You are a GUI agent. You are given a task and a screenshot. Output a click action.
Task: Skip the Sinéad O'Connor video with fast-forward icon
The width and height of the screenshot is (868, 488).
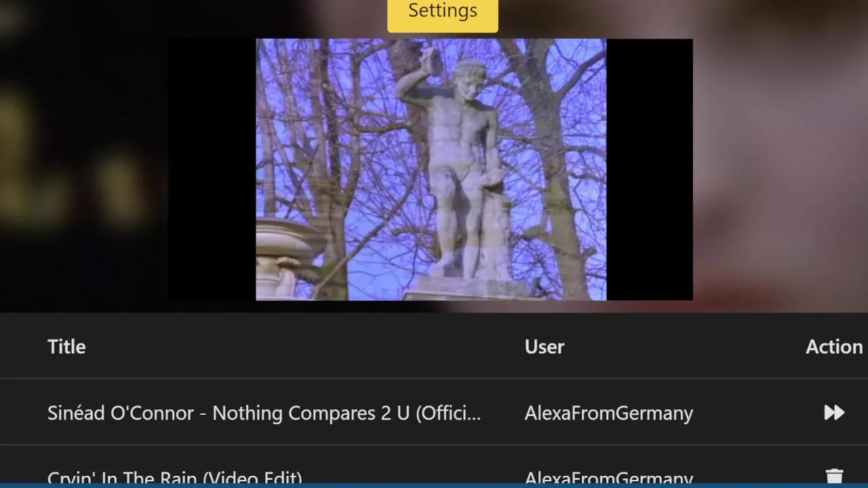click(834, 413)
